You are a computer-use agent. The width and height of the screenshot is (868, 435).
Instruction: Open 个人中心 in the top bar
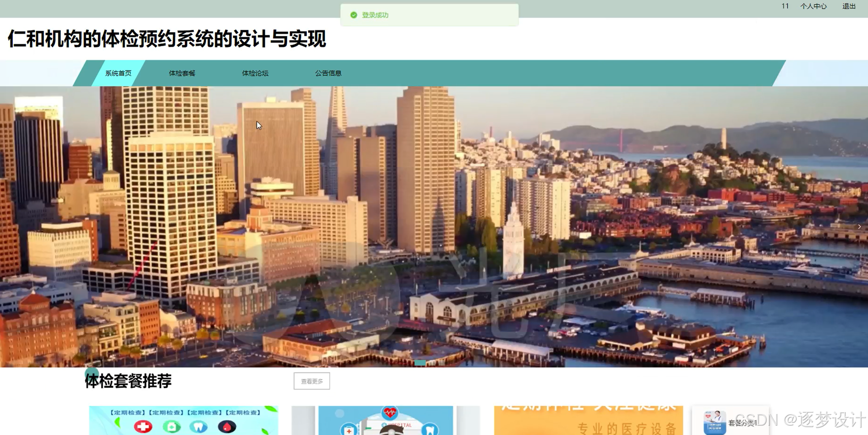(x=813, y=6)
